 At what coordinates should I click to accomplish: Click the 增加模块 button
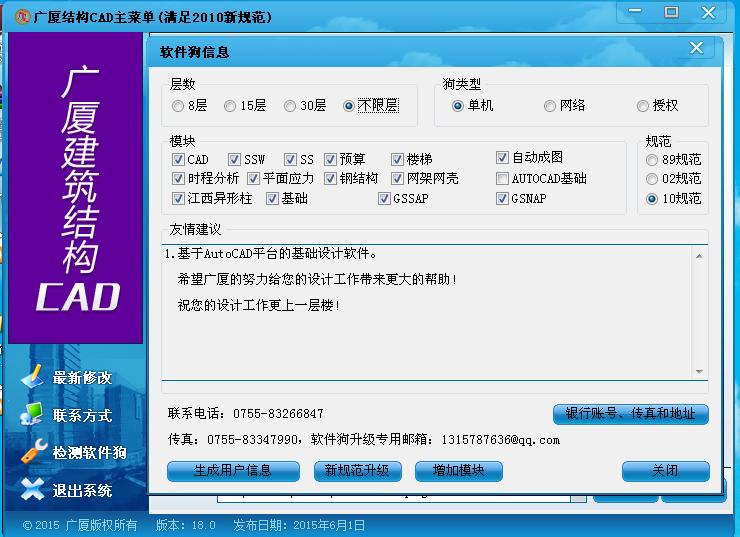(459, 471)
